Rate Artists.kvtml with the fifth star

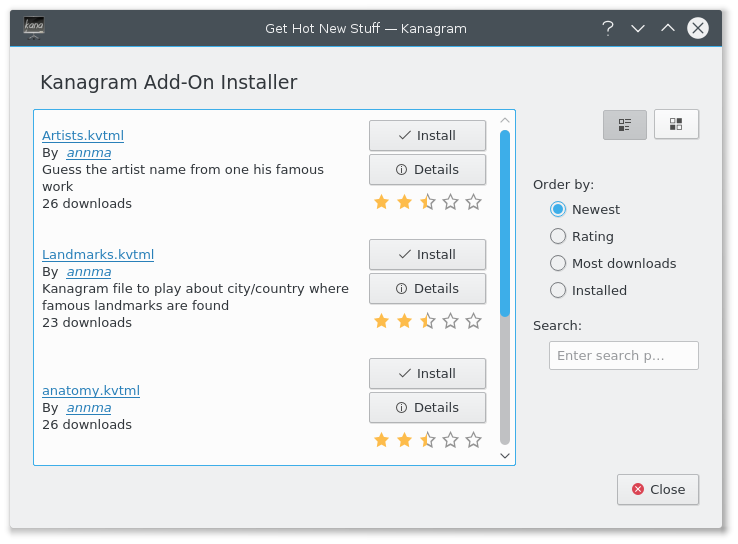coord(473,202)
